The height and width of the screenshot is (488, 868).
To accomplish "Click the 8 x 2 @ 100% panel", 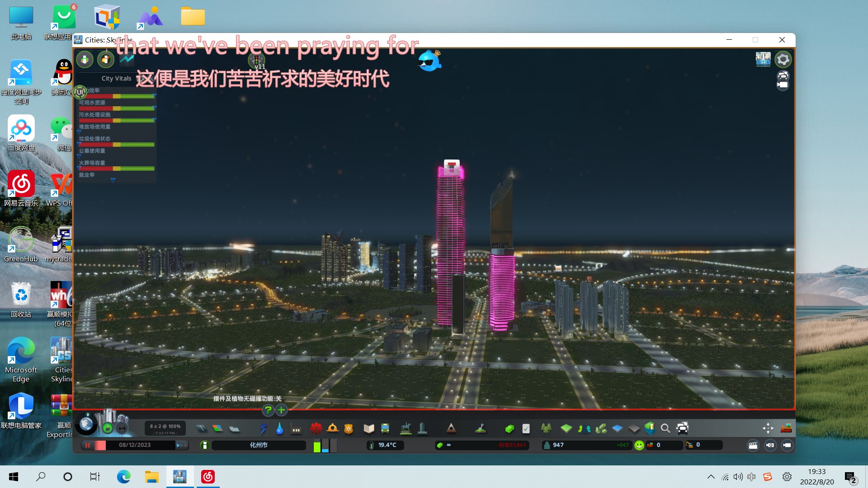I will [x=165, y=429].
